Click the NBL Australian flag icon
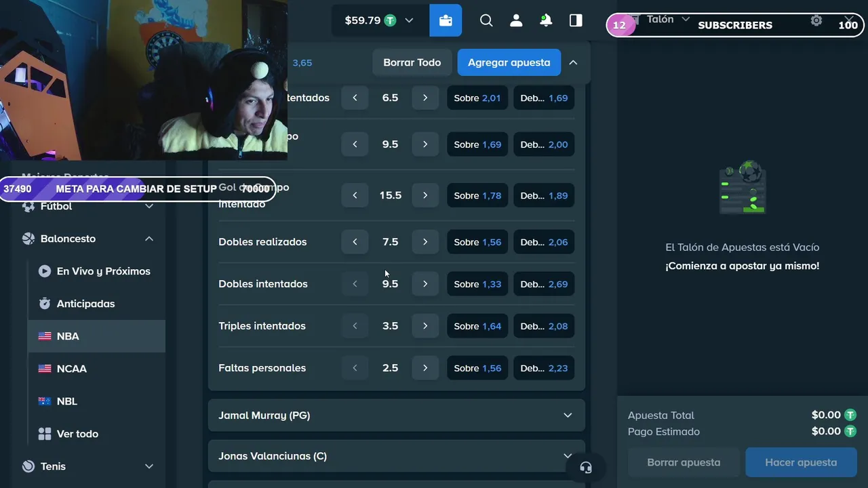Screen dimensions: 868x488 tap(45, 401)
